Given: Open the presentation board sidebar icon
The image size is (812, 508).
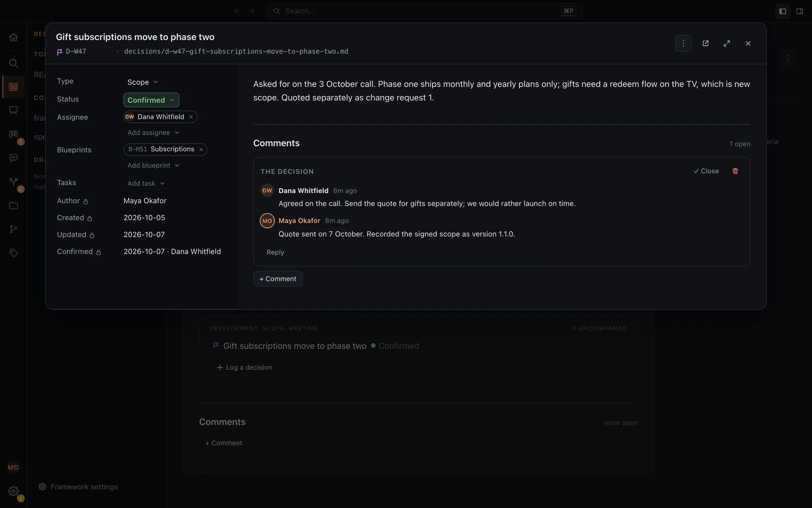Looking at the screenshot, I should (x=13, y=110).
